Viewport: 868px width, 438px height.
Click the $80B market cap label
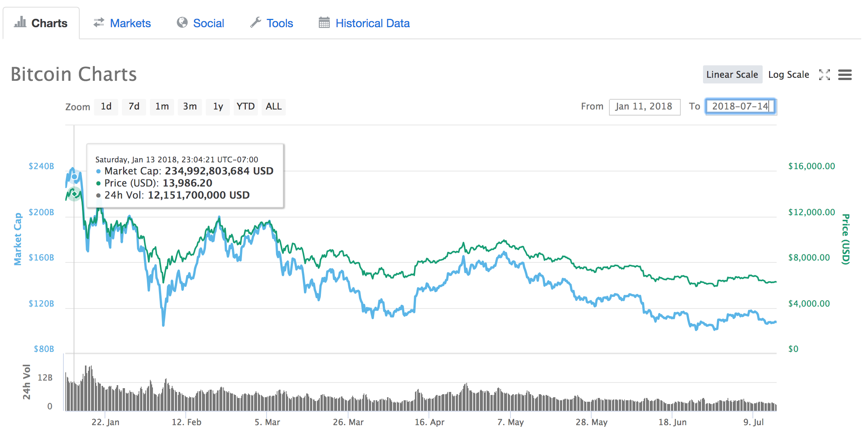point(44,349)
